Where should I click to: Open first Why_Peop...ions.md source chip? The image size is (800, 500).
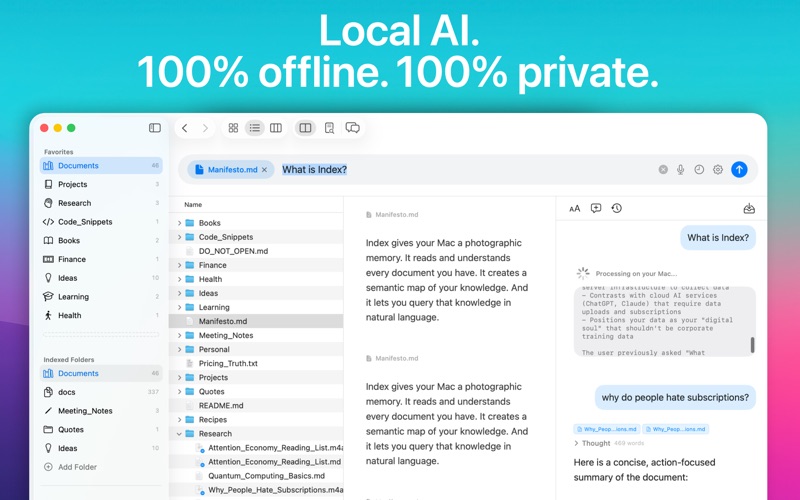pos(607,429)
